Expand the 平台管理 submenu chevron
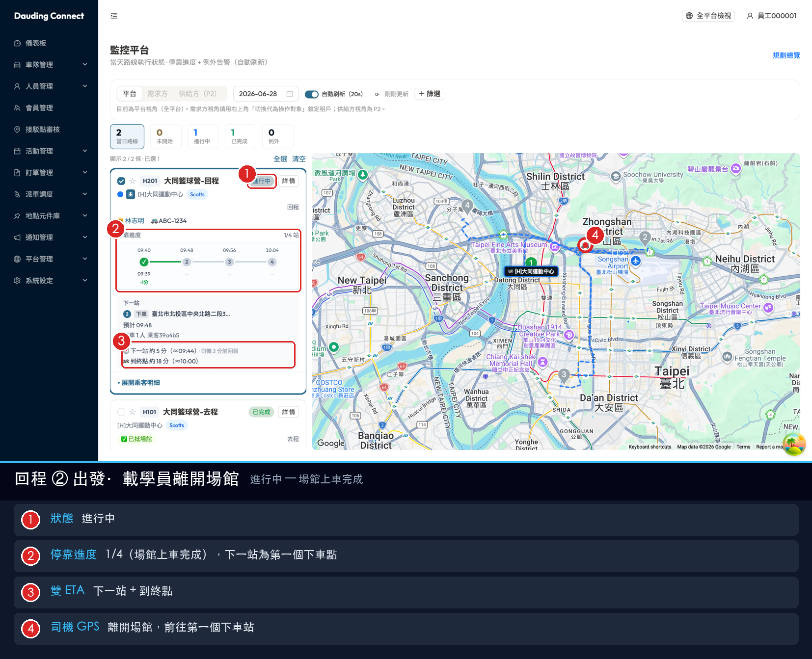Image resolution: width=812 pixels, height=659 pixels. tap(85, 259)
